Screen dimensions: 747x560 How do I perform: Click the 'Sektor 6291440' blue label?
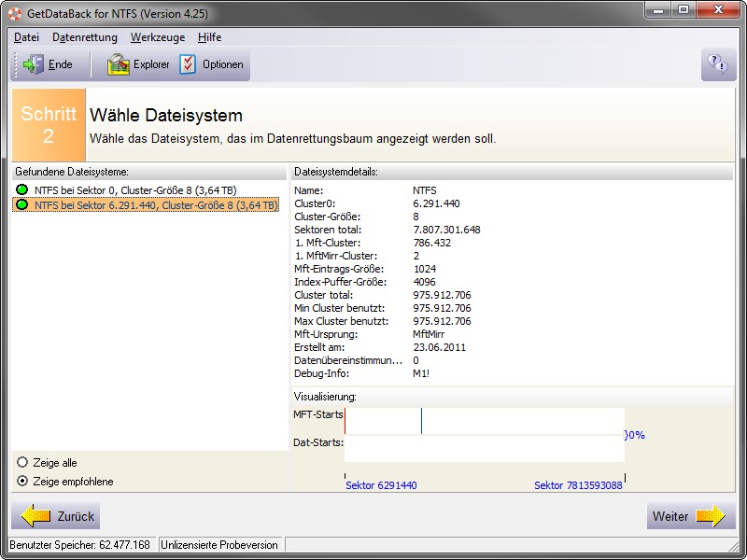381,485
